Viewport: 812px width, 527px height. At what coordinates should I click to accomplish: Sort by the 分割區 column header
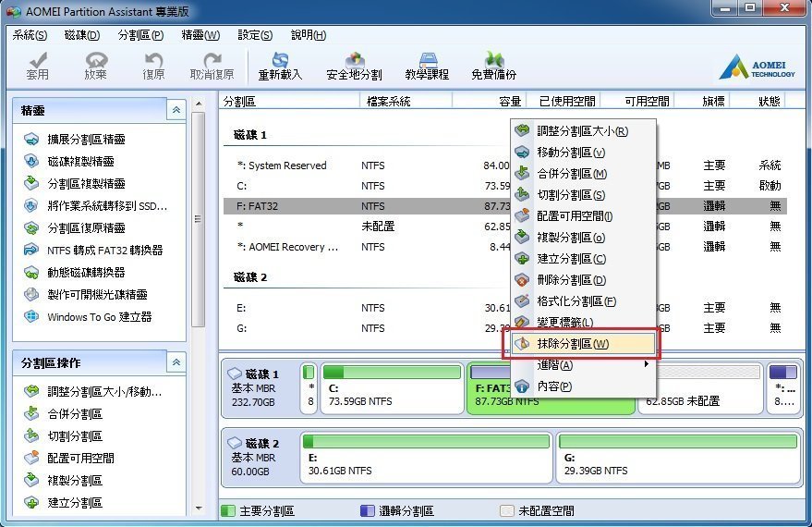pos(289,101)
